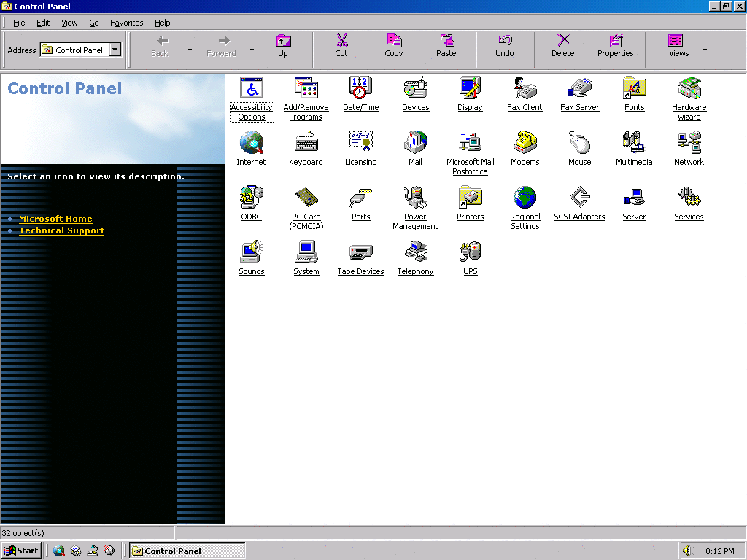The image size is (747, 560).
Task: Select the Control Panel taskbar button
Action: (187, 551)
